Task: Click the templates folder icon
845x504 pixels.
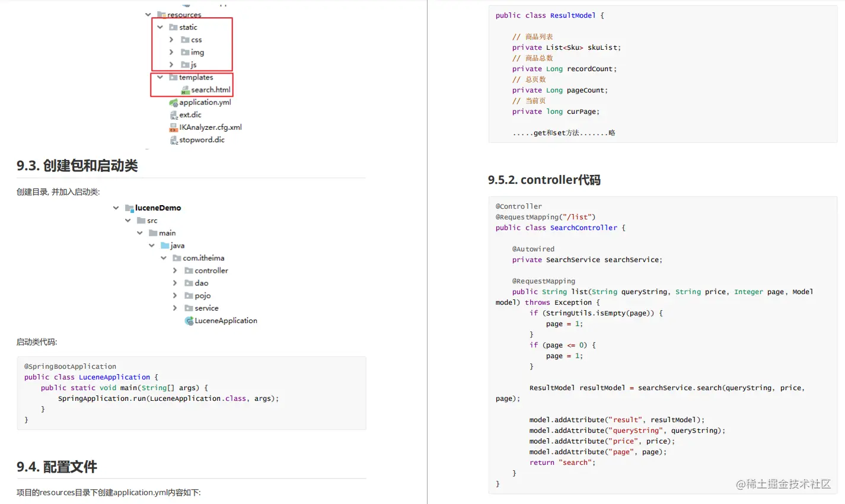Action: point(173,77)
